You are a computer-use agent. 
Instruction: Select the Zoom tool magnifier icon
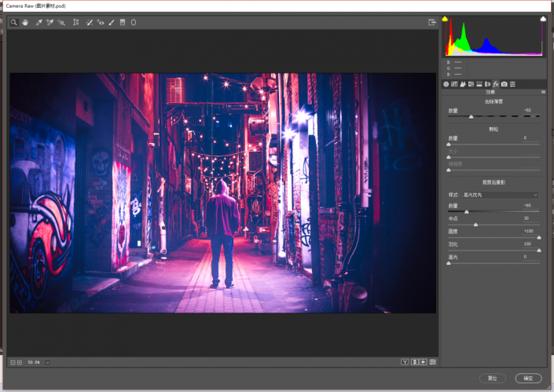pos(14,22)
